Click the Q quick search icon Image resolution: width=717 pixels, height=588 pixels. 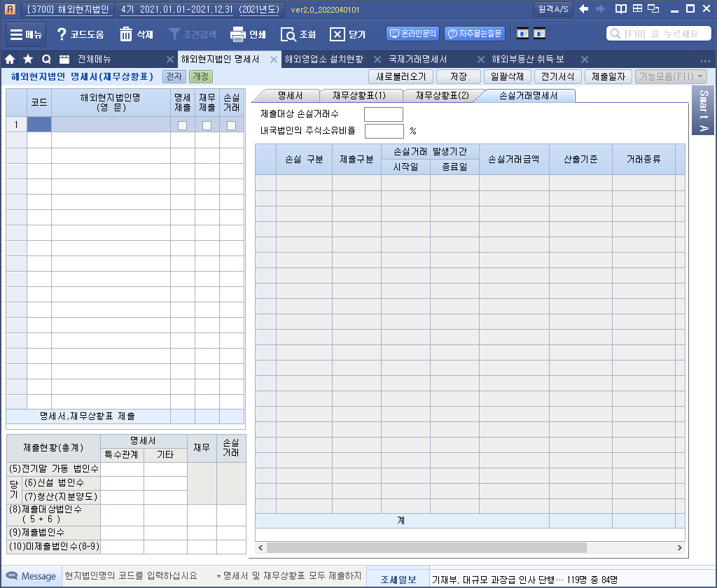pos(46,59)
